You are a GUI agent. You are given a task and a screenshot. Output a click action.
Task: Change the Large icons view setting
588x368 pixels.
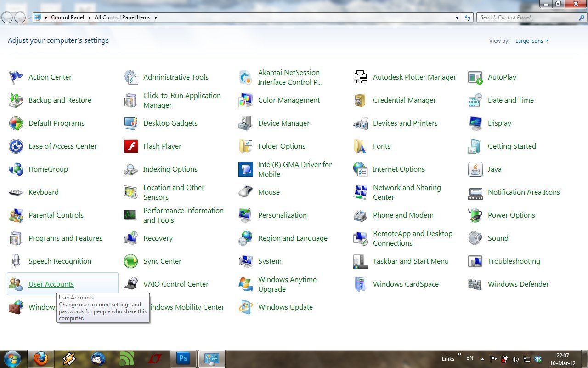[x=531, y=40]
